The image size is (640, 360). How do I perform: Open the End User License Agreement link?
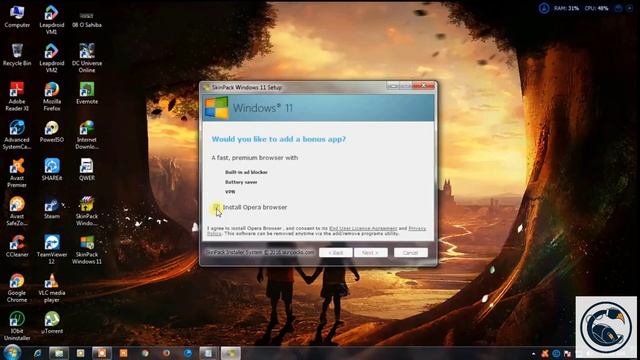(363, 228)
